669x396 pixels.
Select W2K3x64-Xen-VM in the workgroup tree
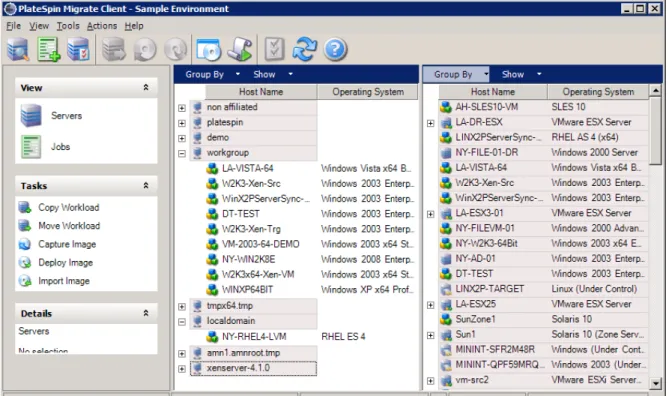(x=258, y=274)
